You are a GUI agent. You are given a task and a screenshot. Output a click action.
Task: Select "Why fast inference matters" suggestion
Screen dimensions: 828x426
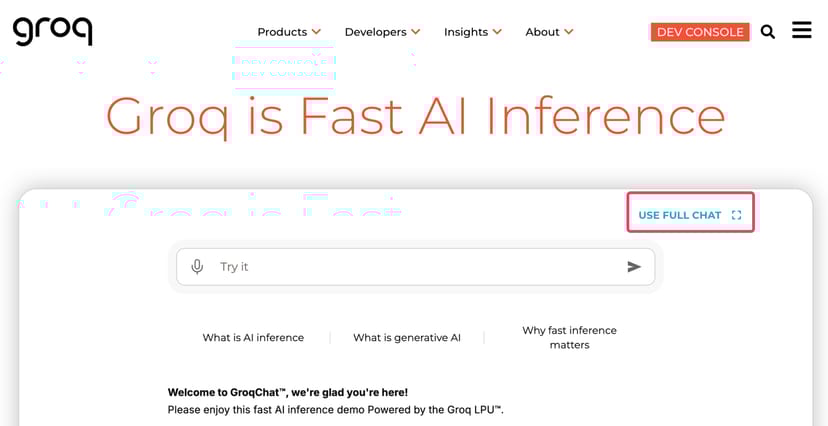[569, 338]
